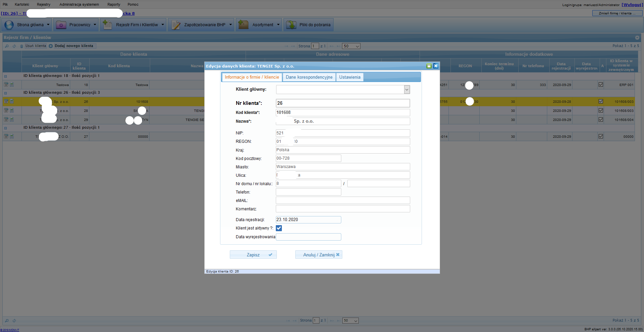644x332 pixels.
Task: Expand the Pracownicy toolbar menu arrow
Action: (95, 25)
